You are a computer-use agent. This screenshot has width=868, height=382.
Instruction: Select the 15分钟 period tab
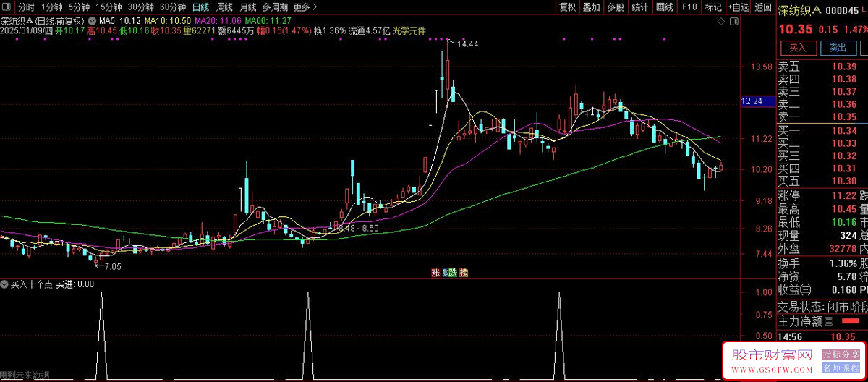tap(109, 7)
